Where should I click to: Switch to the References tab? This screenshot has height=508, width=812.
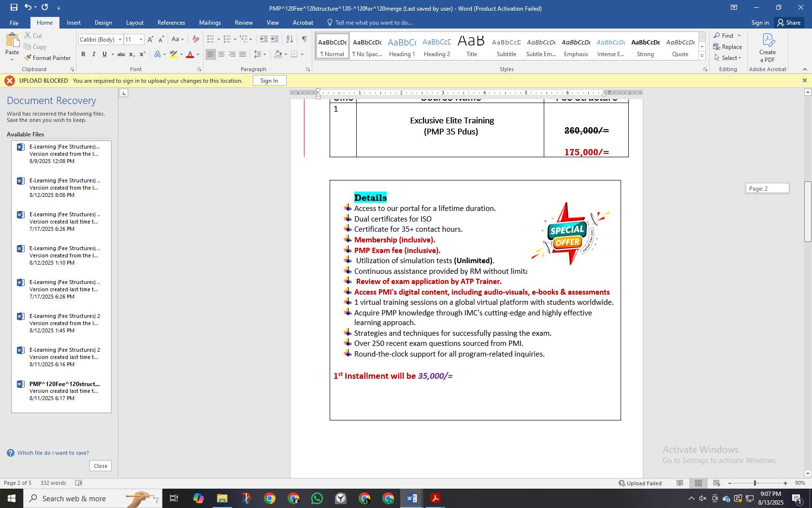pyautogui.click(x=171, y=23)
